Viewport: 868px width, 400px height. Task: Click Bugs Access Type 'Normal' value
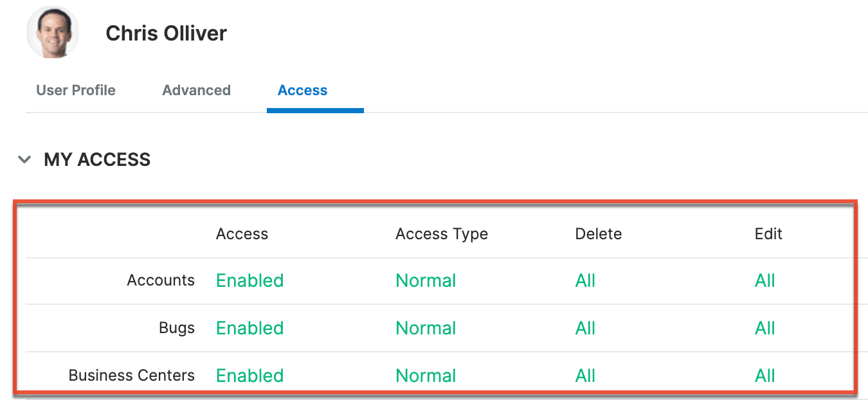click(x=426, y=329)
